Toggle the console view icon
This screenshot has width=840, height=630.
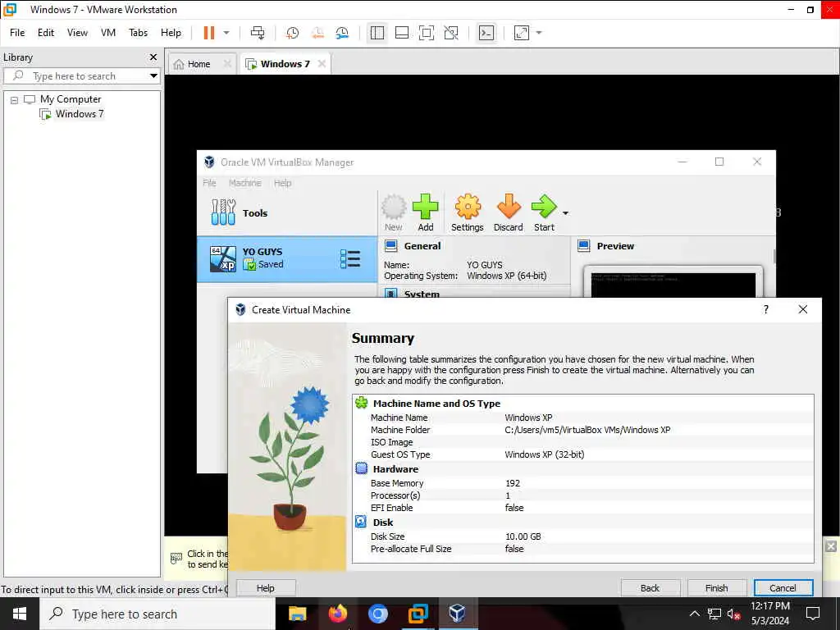pos(486,33)
